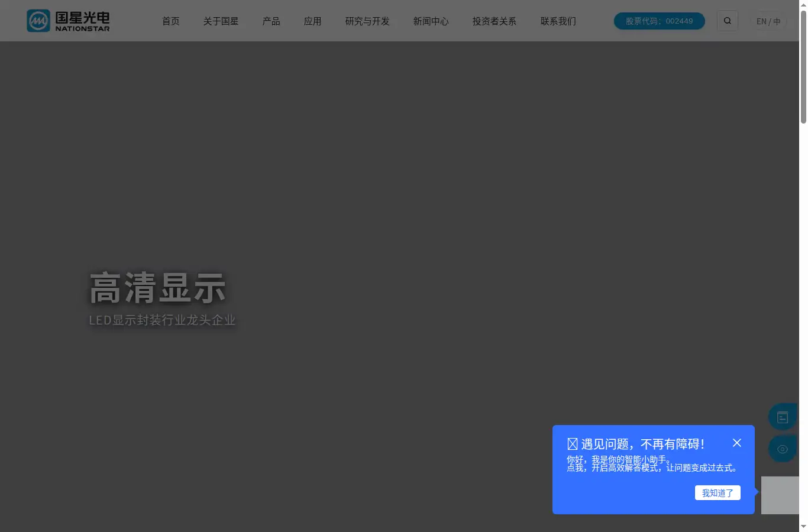Click the 高清显示 banner heading
Image resolution: width=808 pixels, height=532 pixels.
158,288
